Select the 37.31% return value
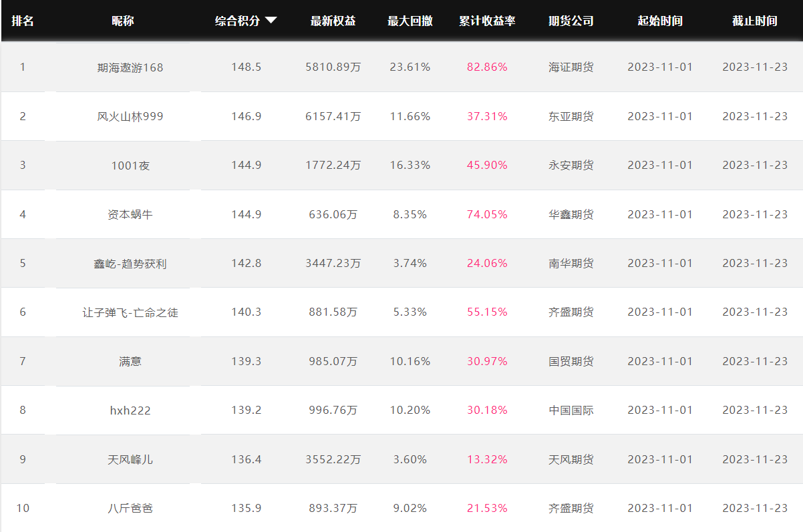 pyautogui.click(x=487, y=116)
